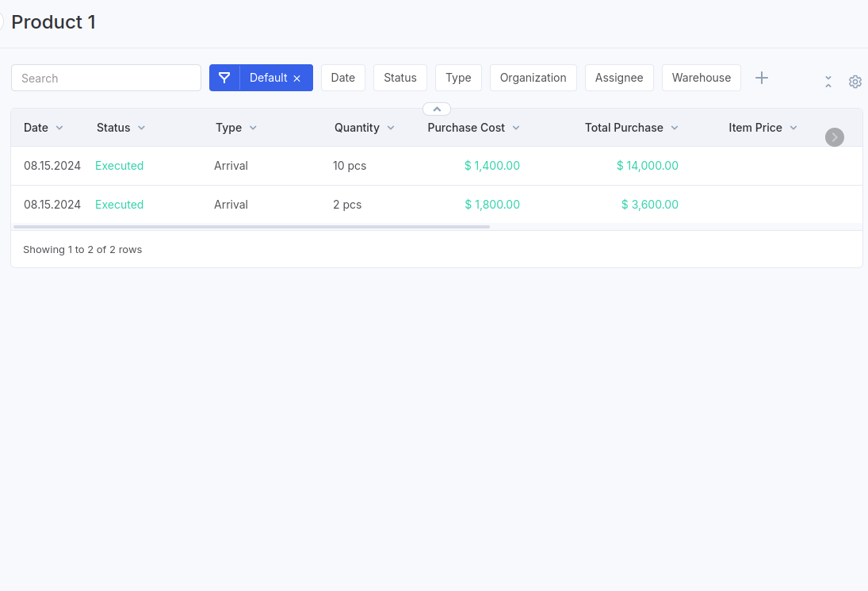Click Executed status in the 2 pcs row
This screenshot has width=868, height=591.
[119, 205]
